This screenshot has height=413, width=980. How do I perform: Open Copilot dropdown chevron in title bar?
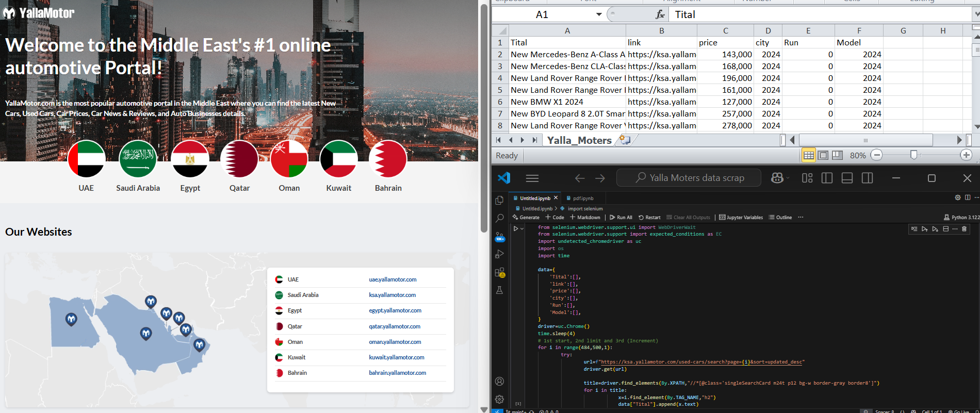(x=788, y=178)
